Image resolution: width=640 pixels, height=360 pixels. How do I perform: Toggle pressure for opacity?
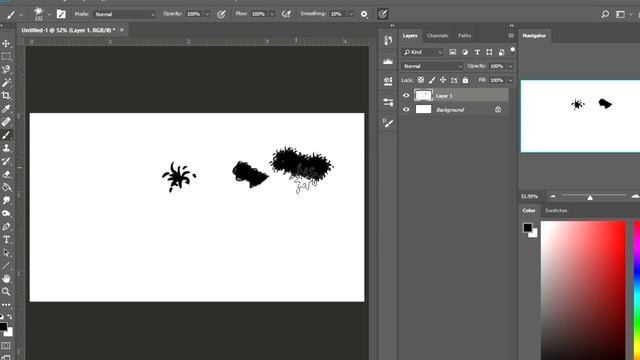click(x=221, y=14)
